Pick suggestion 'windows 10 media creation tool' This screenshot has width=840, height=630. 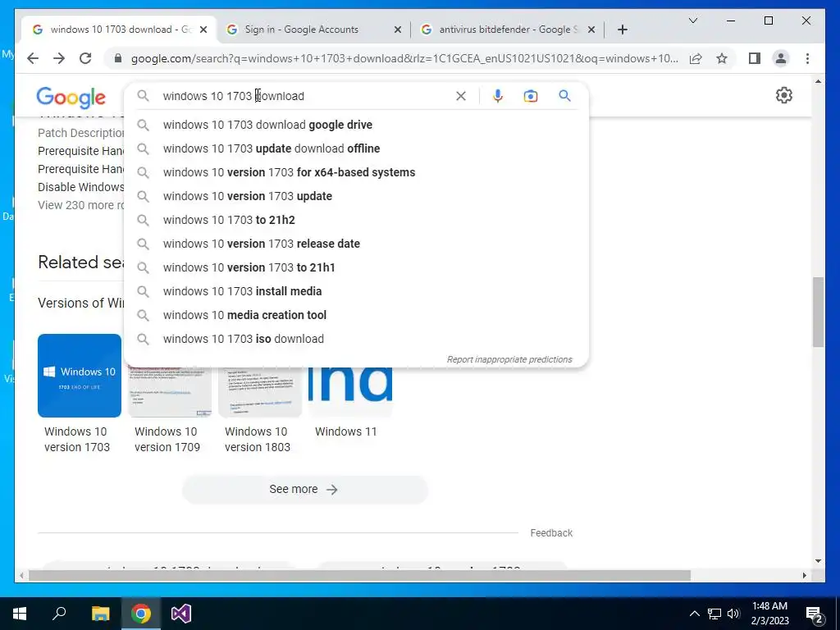356,315
